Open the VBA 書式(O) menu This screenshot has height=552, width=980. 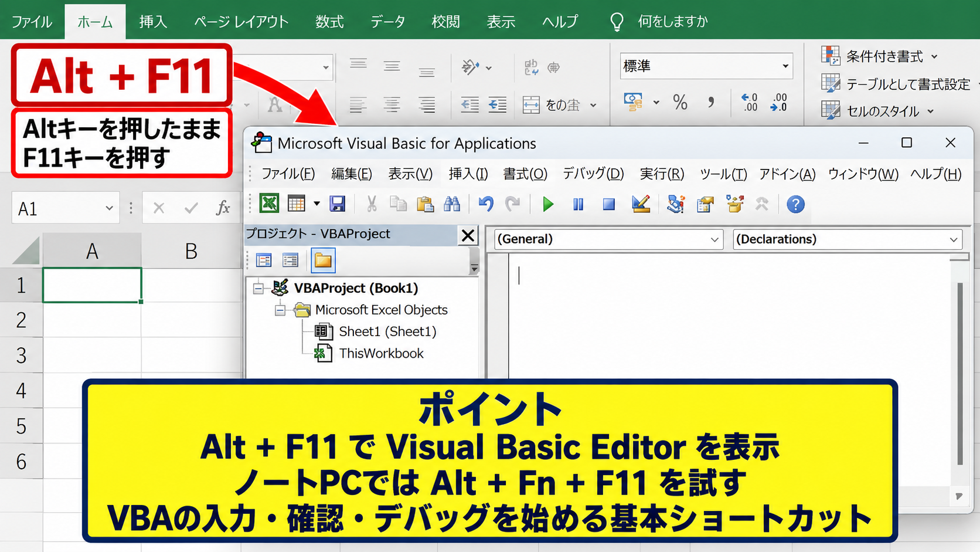tap(525, 174)
